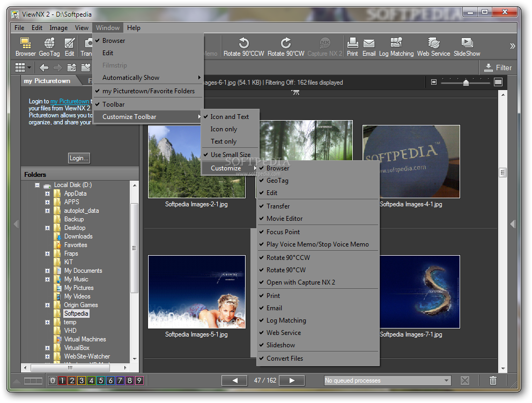Toggle Use Small Size option
The image size is (532, 403).
coord(231,154)
